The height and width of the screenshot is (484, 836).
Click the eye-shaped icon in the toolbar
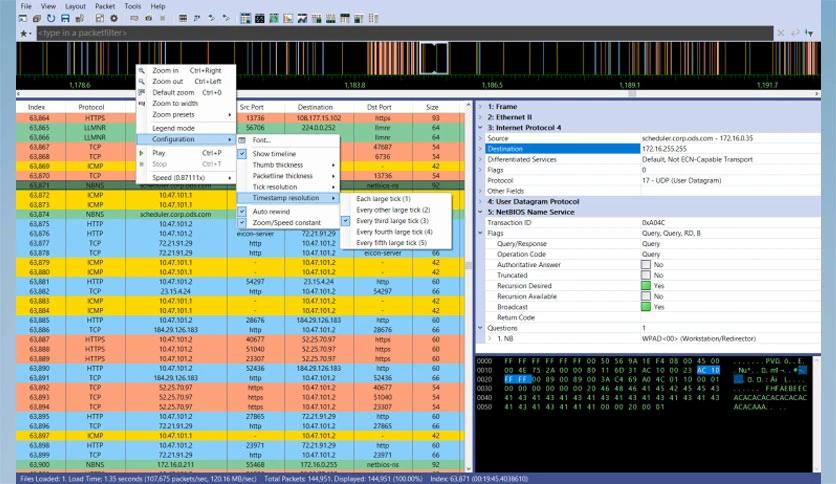[x=148, y=19]
